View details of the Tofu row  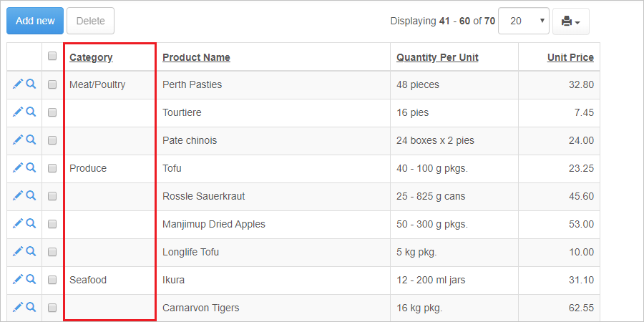[31, 167]
